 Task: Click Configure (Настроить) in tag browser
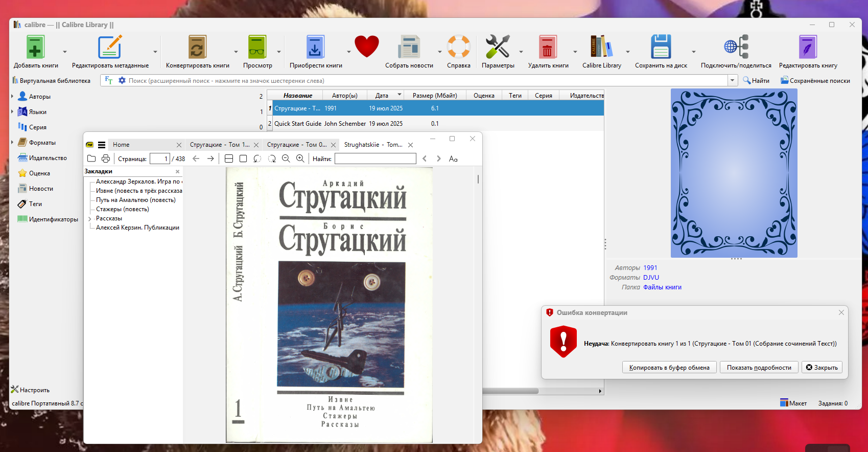click(x=30, y=390)
